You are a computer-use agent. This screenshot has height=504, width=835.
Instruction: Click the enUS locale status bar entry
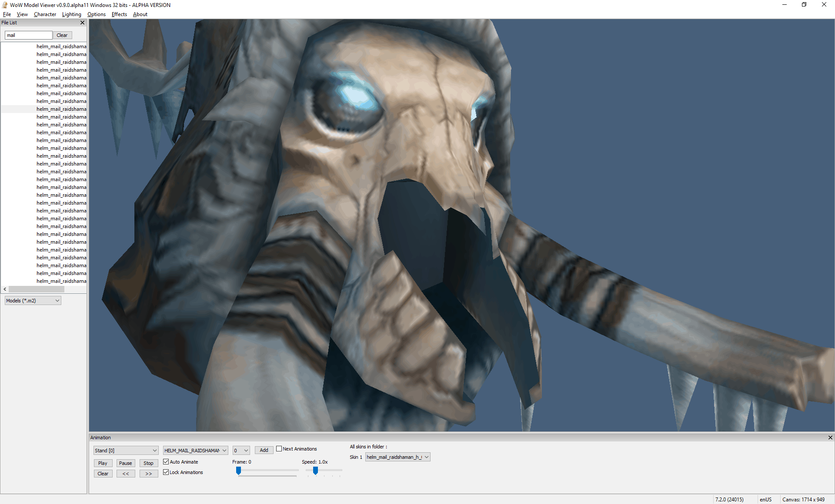765,500
